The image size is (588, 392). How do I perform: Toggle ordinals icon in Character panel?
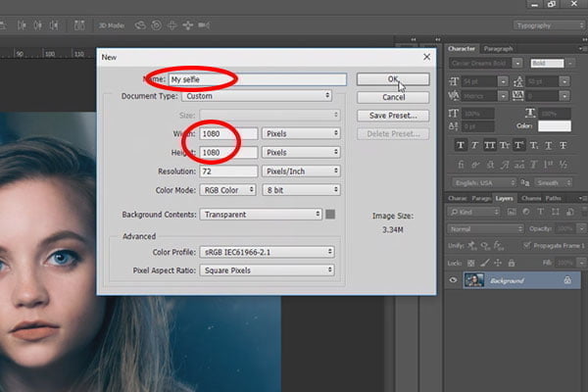(548, 165)
